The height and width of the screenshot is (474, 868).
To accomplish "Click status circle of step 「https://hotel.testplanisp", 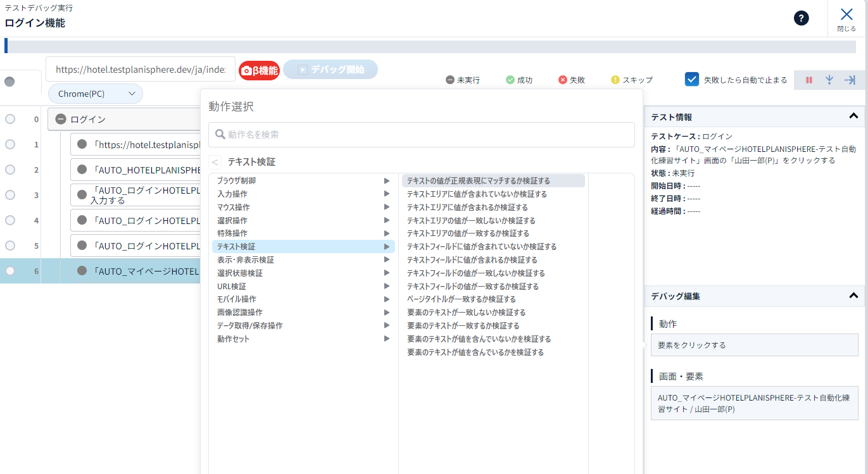I will coord(82,144).
